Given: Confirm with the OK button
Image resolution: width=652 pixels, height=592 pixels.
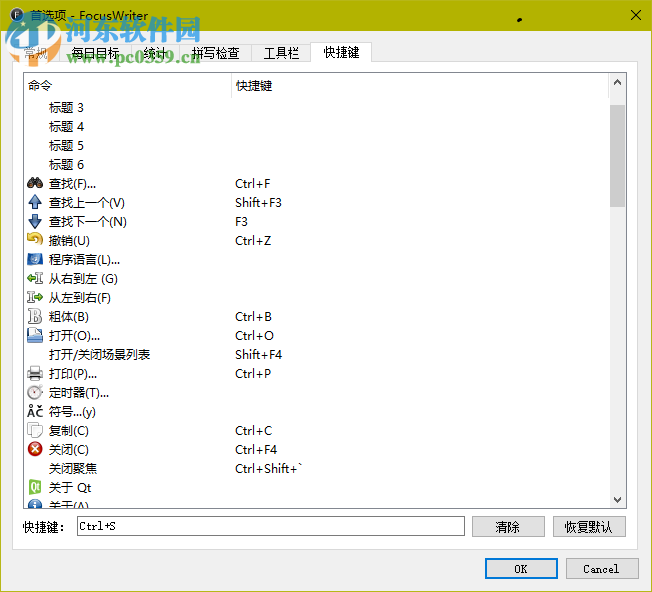Looking at the screenshot, I should (x=521, y=568).
